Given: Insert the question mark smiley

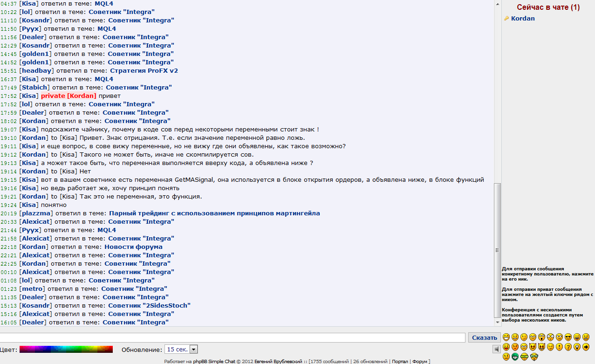Looking at the screenshot, I should 568,347.
